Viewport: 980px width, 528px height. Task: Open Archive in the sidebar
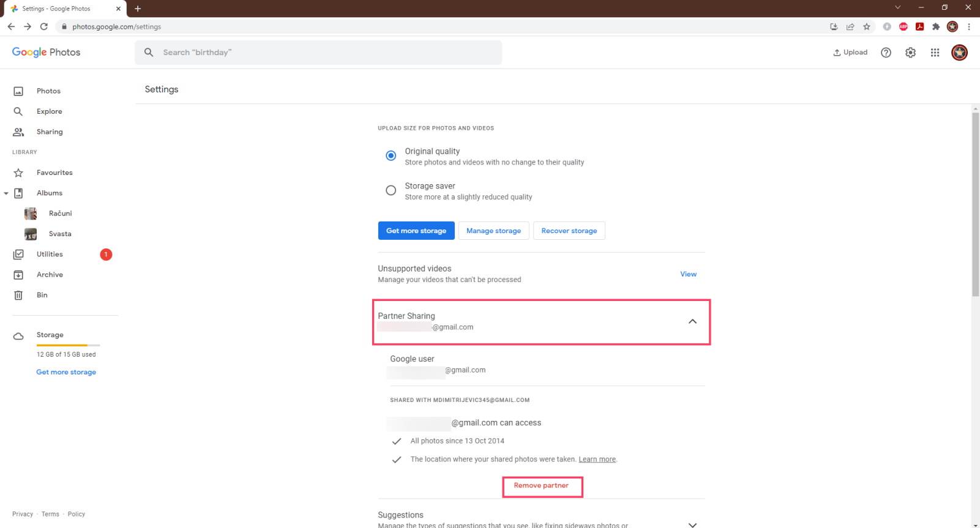point(50,275)
